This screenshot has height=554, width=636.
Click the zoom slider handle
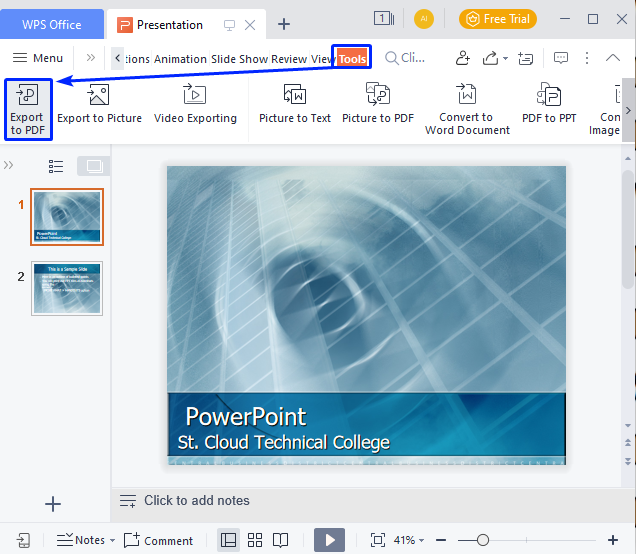(x=483, y=540)
